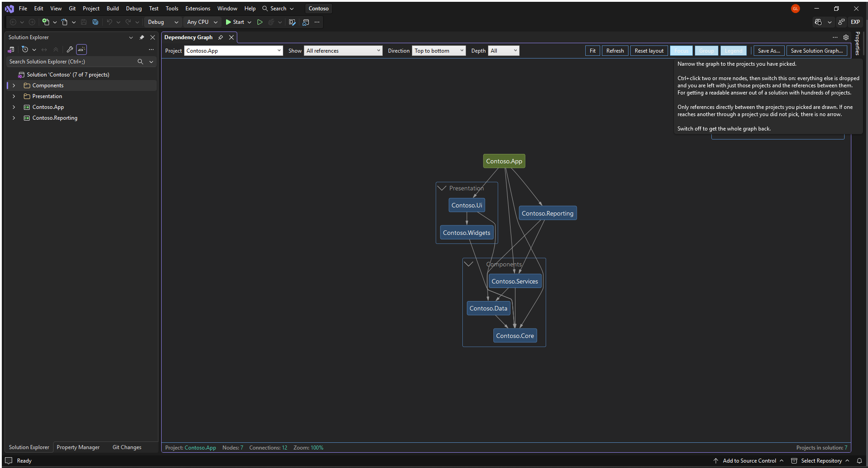Screen dimensions: 868x468
Task: Open the Direction Top to bottom dropdown
Action: click(439, 51)
